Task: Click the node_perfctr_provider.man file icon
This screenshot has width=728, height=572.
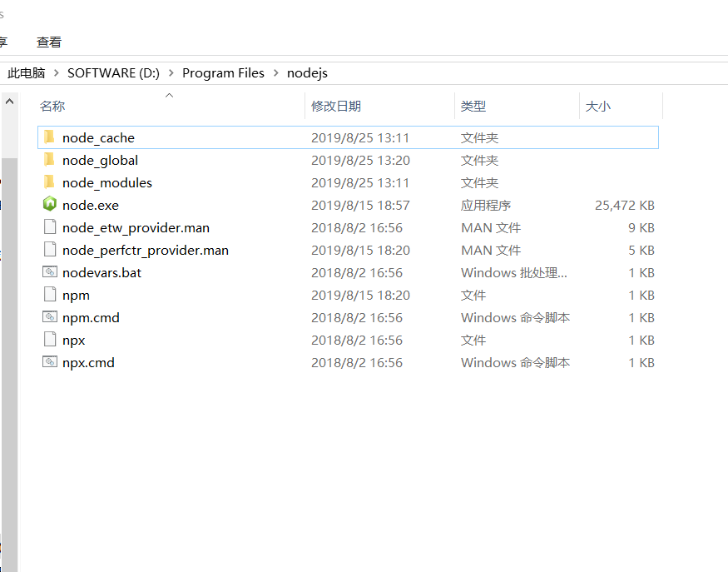Action: 50,250
